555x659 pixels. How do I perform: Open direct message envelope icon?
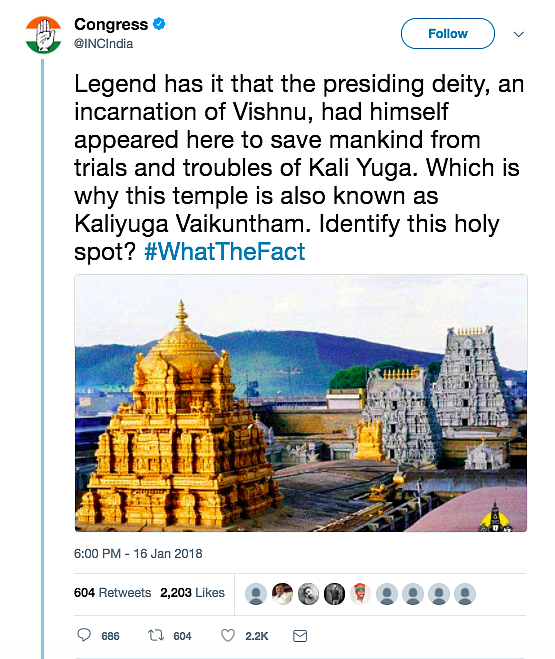(x=300, y=636)
